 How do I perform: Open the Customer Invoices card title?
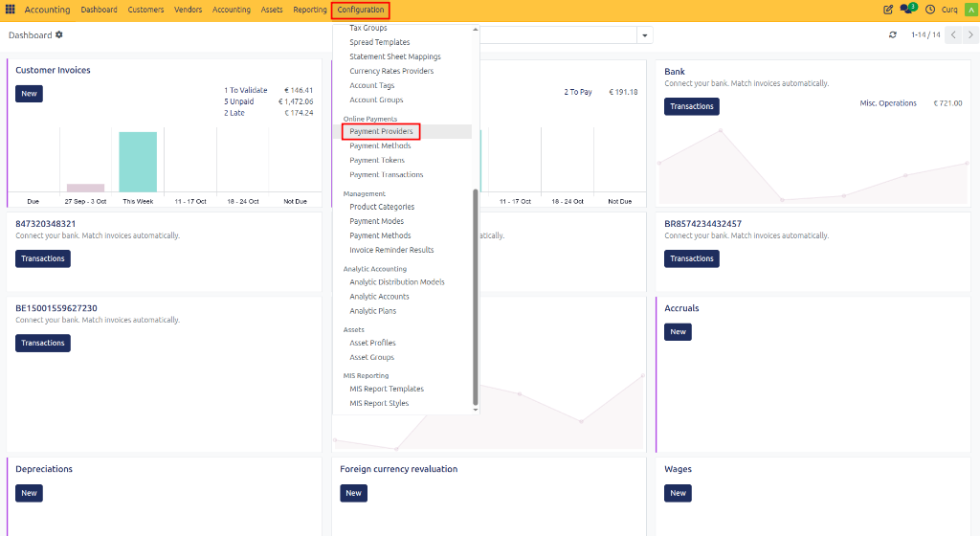pyautogui.click(x=53, y=70)
